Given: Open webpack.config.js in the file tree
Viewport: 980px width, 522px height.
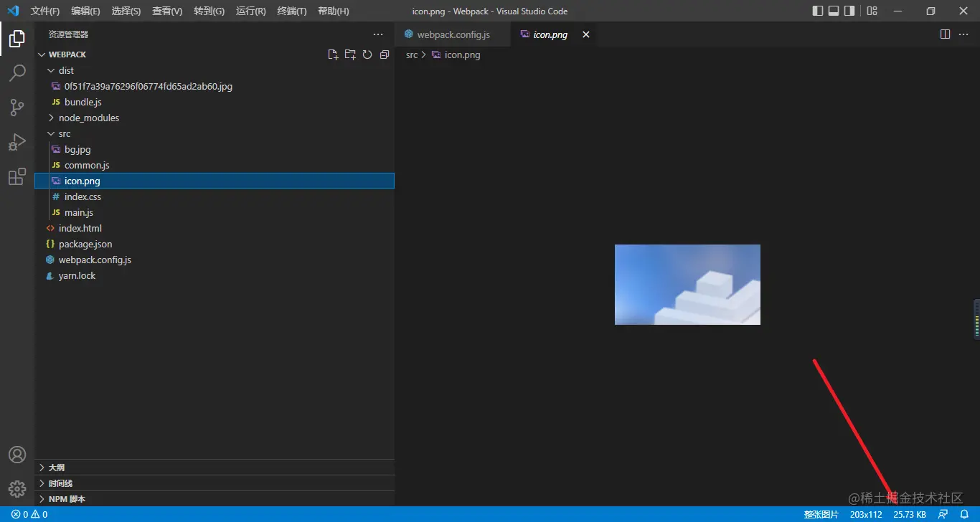Looking at the screenshot, I should pyautogui.click(x=215, y=260).
